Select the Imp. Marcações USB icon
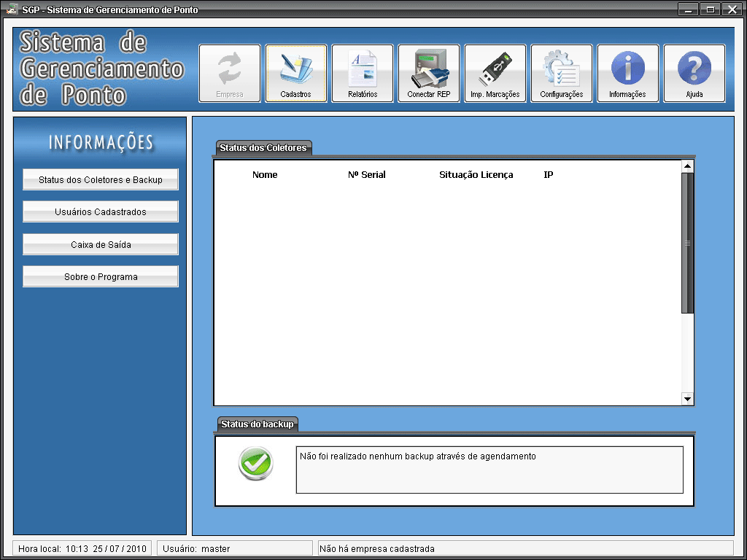 495,73
